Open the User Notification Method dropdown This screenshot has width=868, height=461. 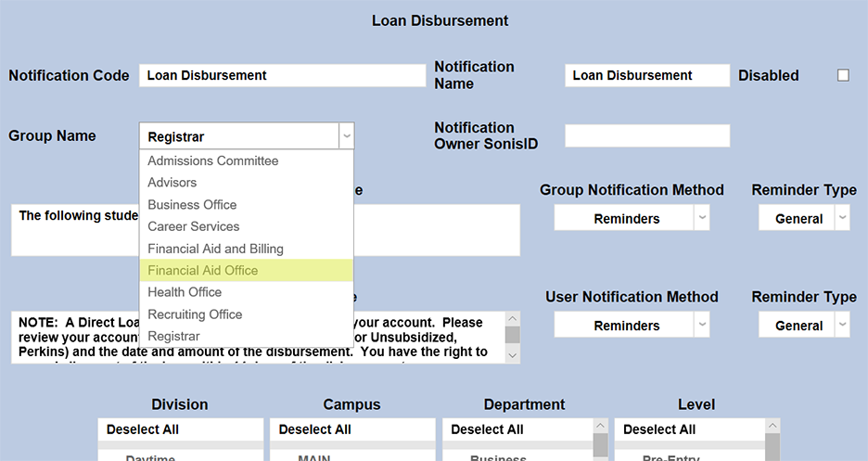[x=632, y=326]
